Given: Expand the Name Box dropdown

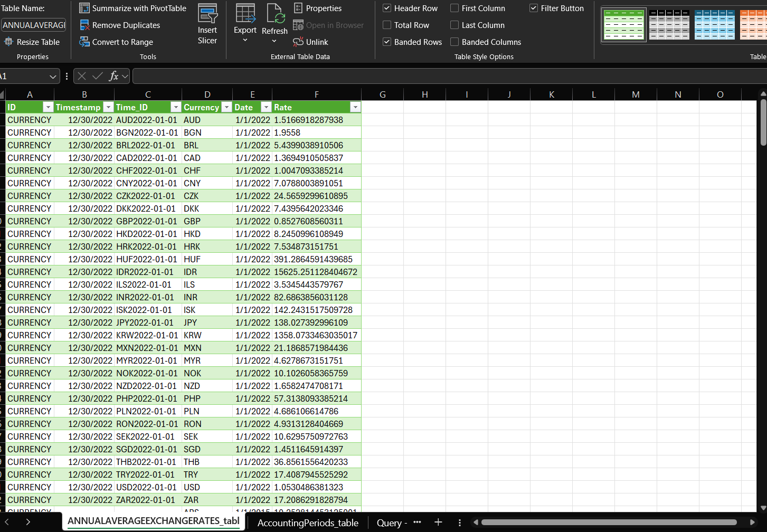Looking at the screenshot, I should [53, 77].
